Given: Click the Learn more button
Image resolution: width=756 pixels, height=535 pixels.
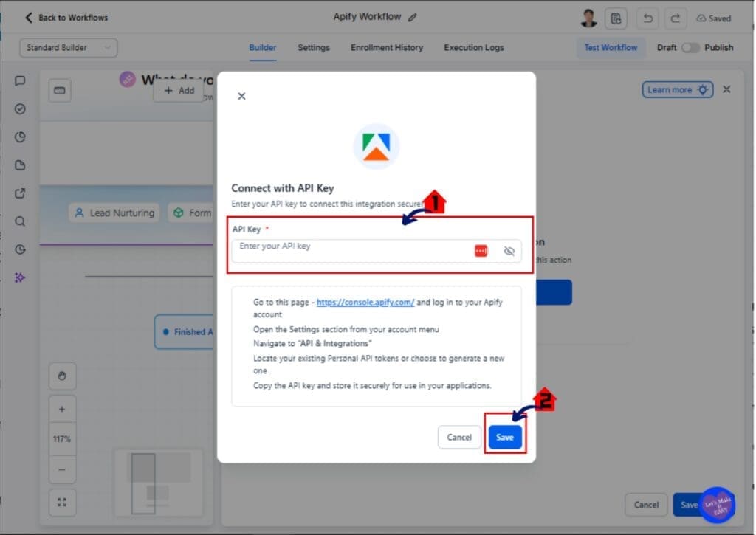Looking at the screenshot, I should pos(678,89).
